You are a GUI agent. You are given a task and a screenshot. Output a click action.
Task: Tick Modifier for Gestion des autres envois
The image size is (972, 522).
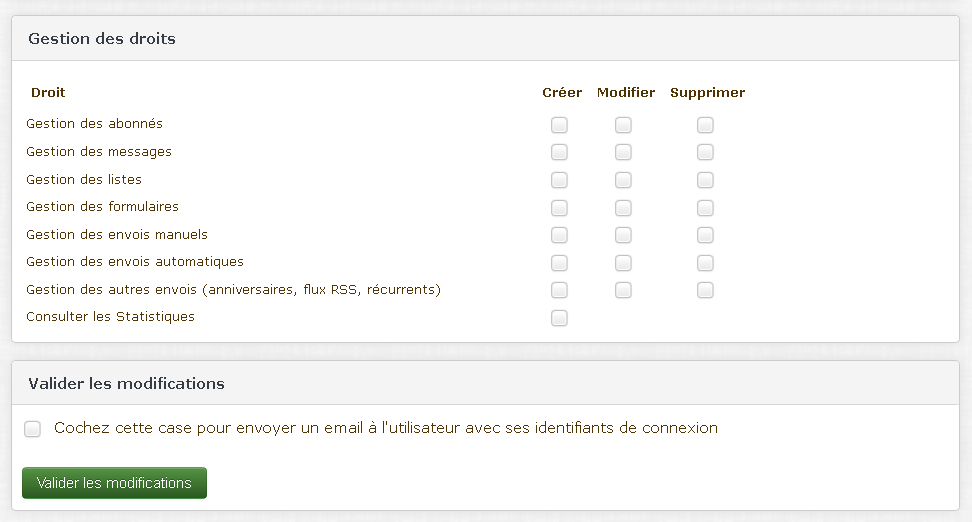pyautogui.click(x=623, y=291)
